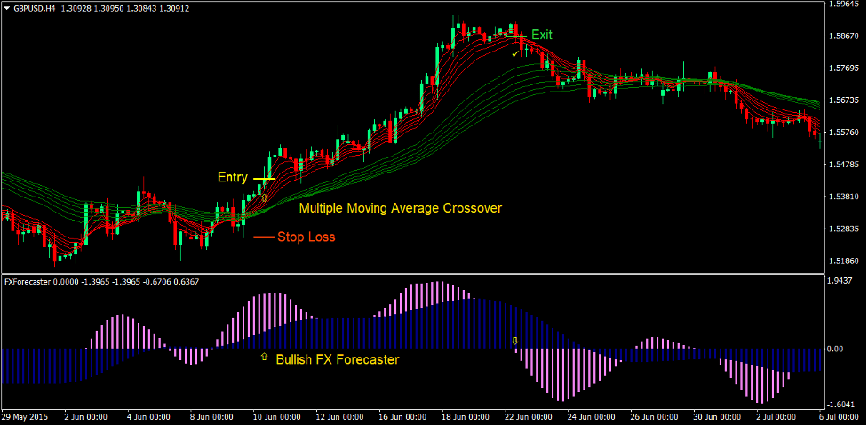Click the 1.59645 price on the price scale
This screenshot has height=426, width=868.
click(x=843, y=4)
